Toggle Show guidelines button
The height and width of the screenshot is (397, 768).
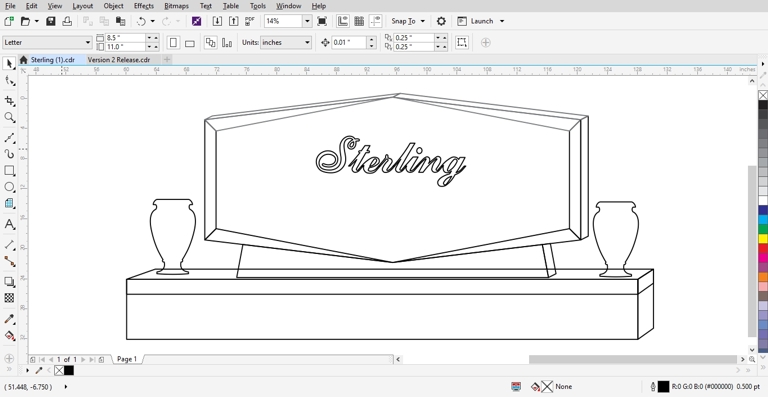click(376, 21)
